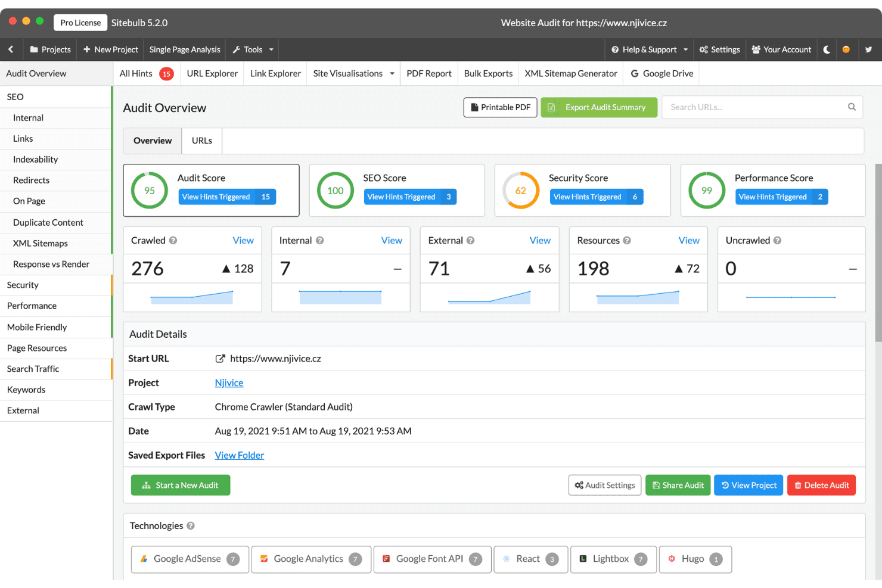Open the All Hints tab
Image resolution: width=882 pixels, height=588 pixels.
pos(146,73)
